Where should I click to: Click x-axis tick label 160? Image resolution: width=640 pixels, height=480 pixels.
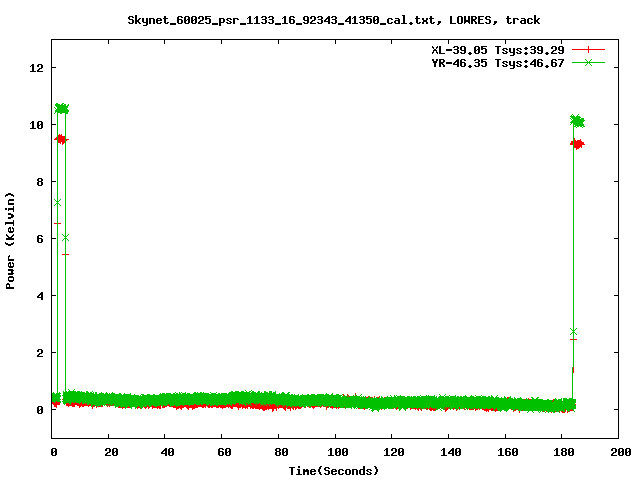[507, 452]
